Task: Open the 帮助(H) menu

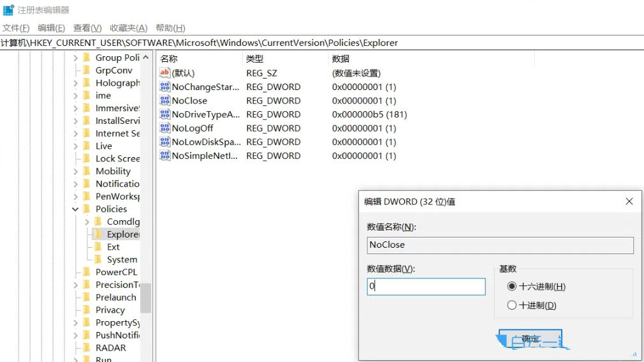Action: coord(170,28)
